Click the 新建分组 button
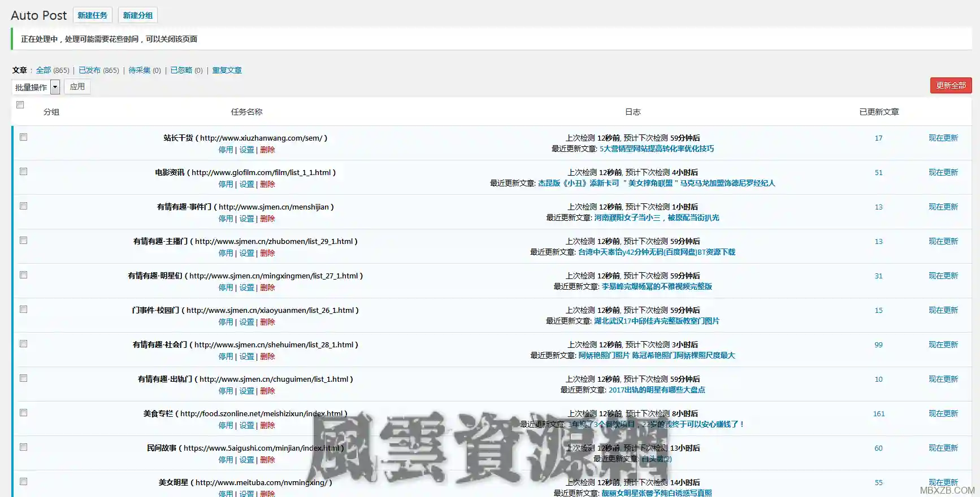The image size is (980, 497). [138, 15]
